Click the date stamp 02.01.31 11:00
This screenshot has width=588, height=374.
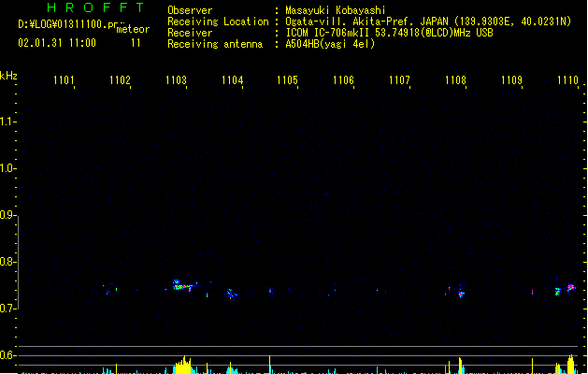(57, 43)
